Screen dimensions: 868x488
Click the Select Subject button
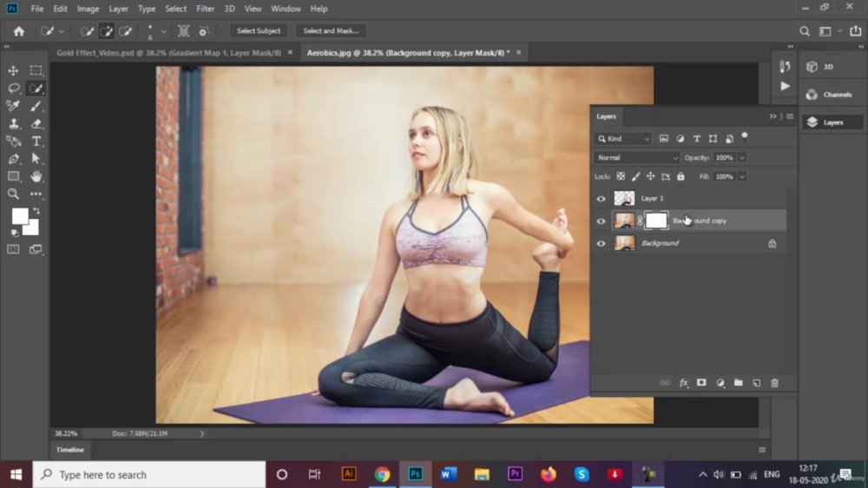259,31
